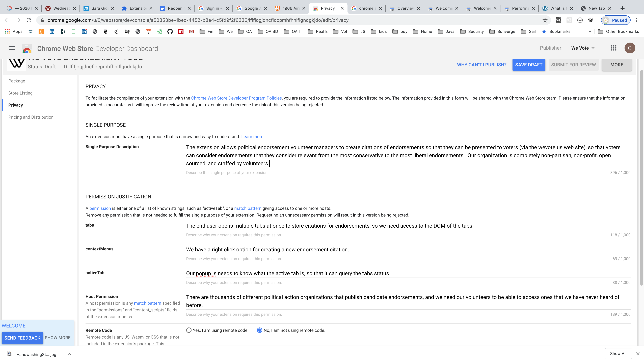Viewport: 644px width, 362px height.
Task: Show hidden bookmarks with the chevron overflow
Action: 589,32
